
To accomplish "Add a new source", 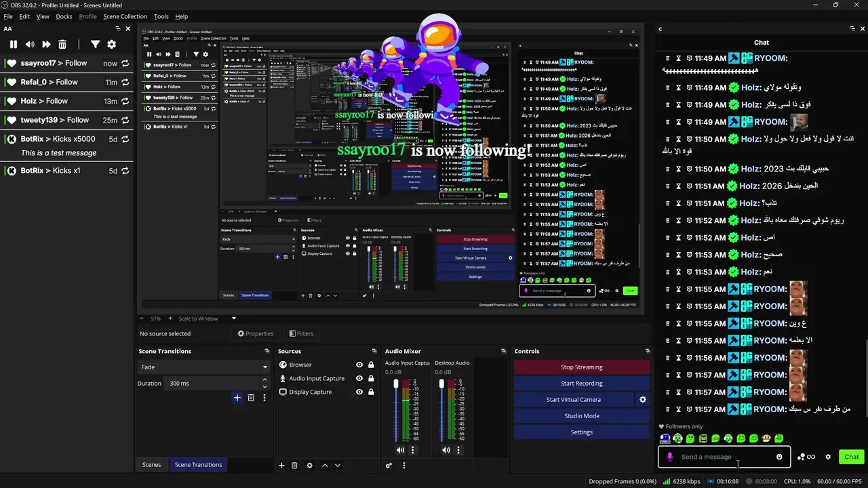I will tap(281, 466).
